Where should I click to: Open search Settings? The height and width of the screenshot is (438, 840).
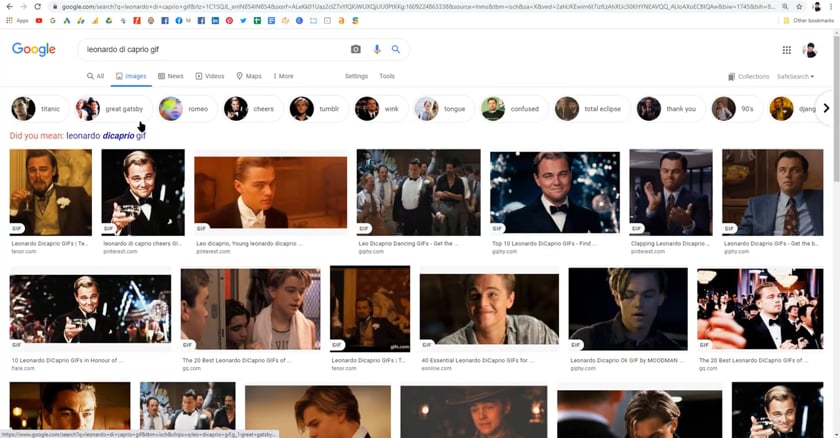point(356,76)
